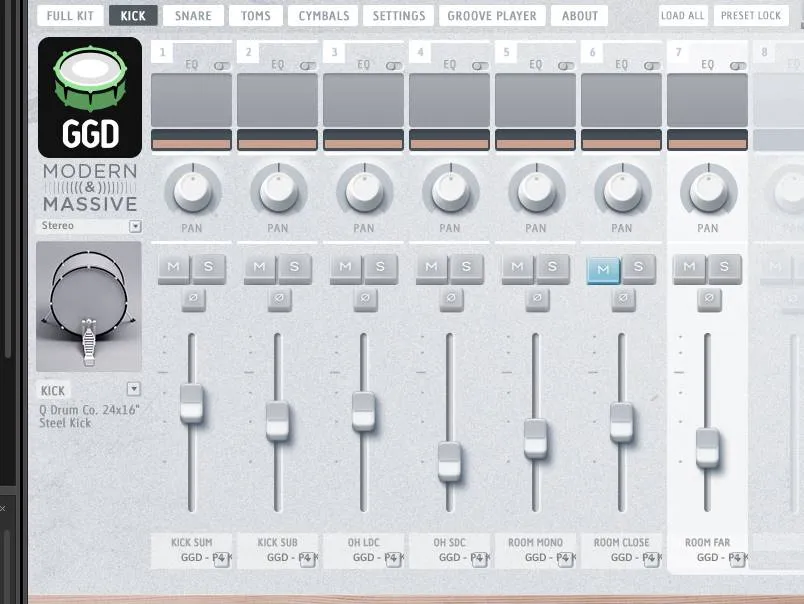This screenshot has height=604, width=804.
Task: Click the ROOM FAR pan knob
Action: click(709, 191)
